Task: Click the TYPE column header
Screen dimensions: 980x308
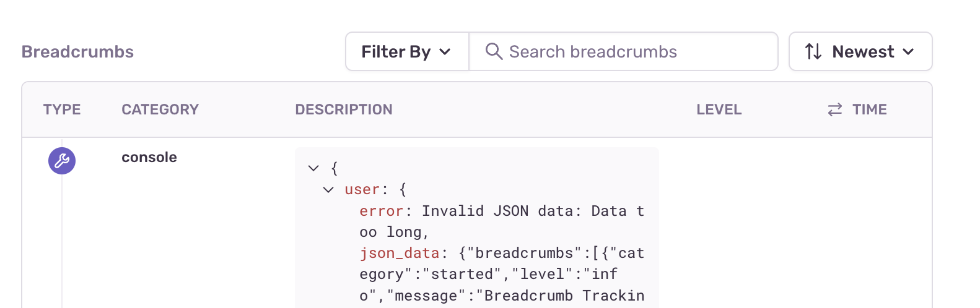Action: coord(62,109)
